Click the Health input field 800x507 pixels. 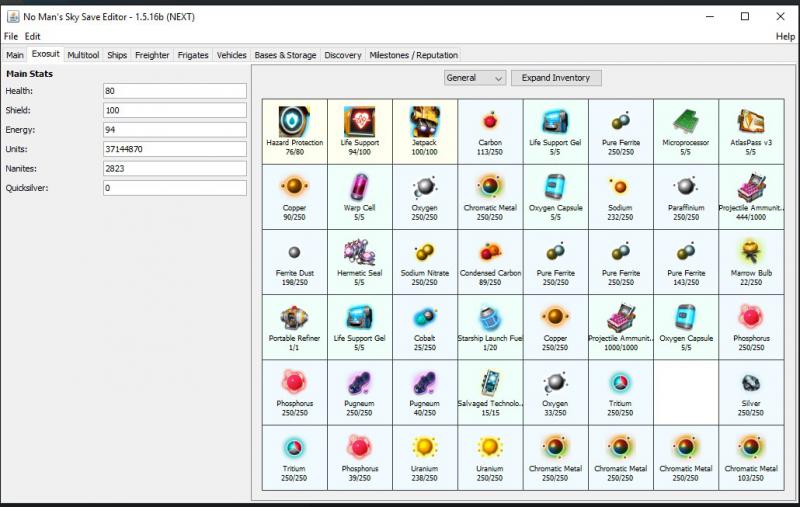point(174,91)
